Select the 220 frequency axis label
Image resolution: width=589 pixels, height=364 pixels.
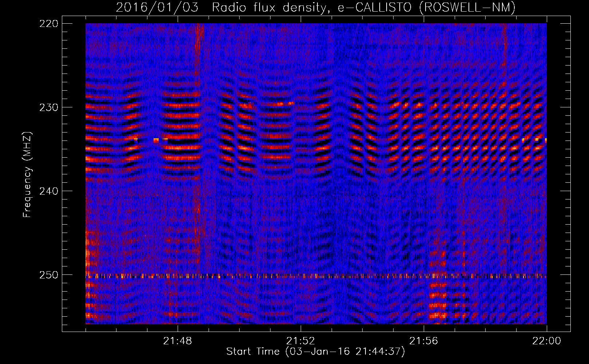click(48, 24)
